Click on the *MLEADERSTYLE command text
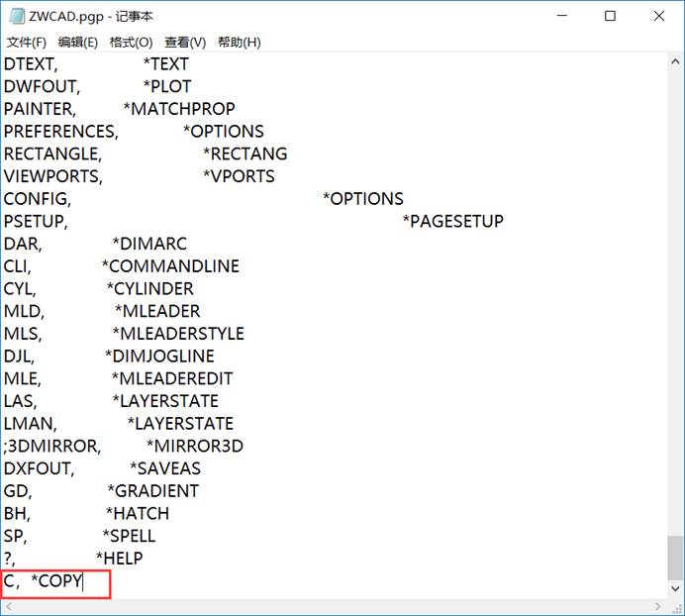This screenshot has height=616, width=685. coord(178,334)
